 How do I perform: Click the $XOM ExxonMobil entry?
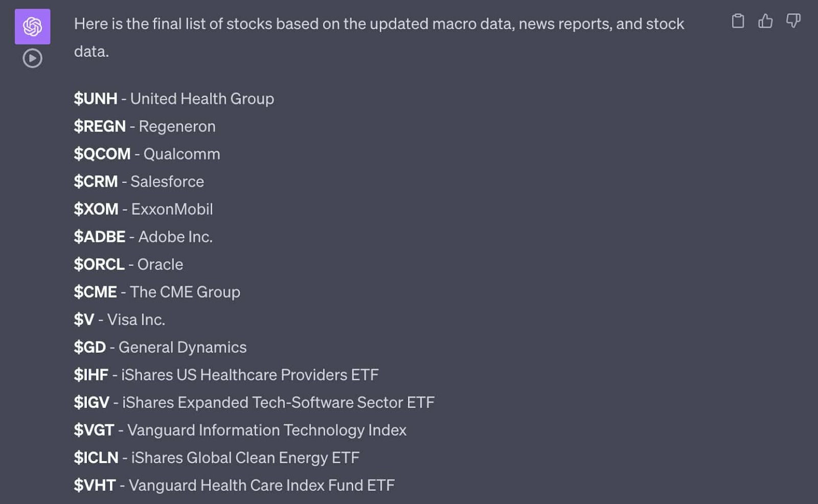tap(143, 209)
